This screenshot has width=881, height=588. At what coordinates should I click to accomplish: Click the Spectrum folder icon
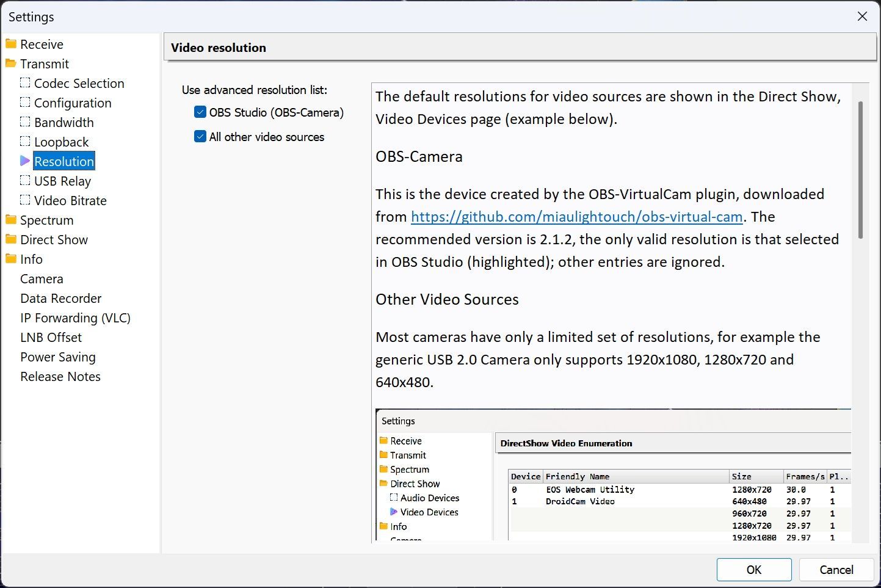coord(11,220)
